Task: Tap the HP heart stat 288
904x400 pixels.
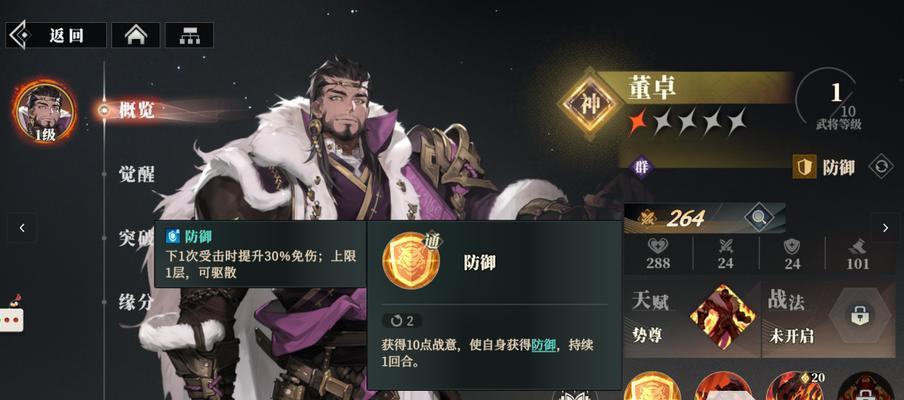Action: (658, 255)
